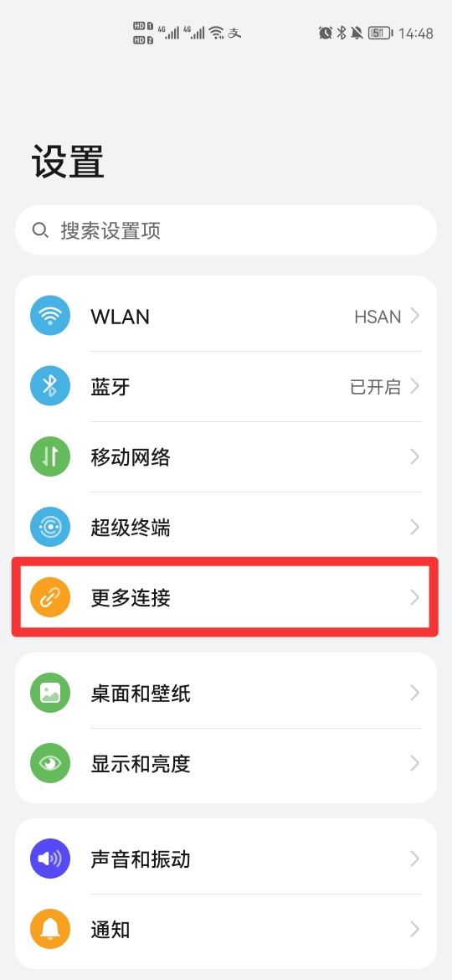Tap the 已开启 Bluetooth status text

click(375, 387)
